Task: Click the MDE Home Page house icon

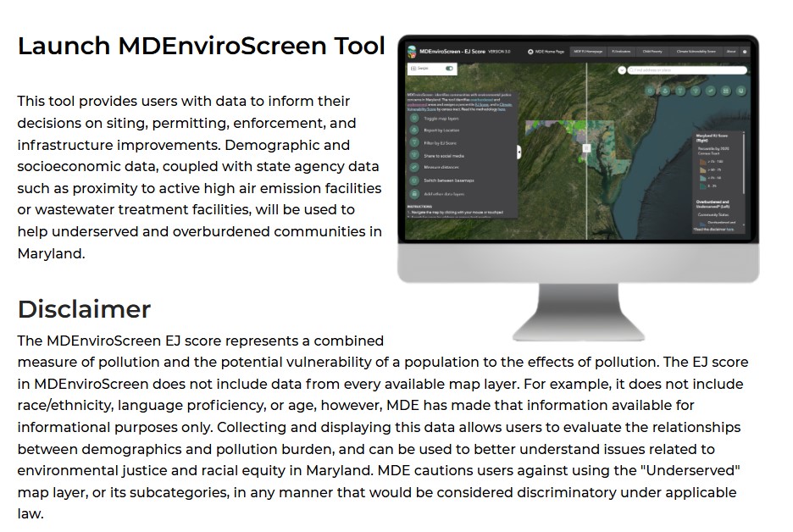Action: [530, 52]
